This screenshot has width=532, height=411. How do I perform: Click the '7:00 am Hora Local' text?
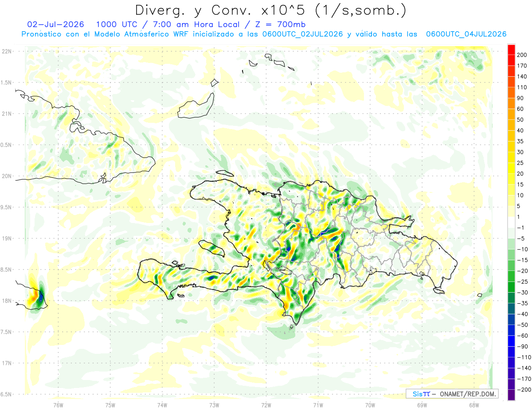pos(196,24)
